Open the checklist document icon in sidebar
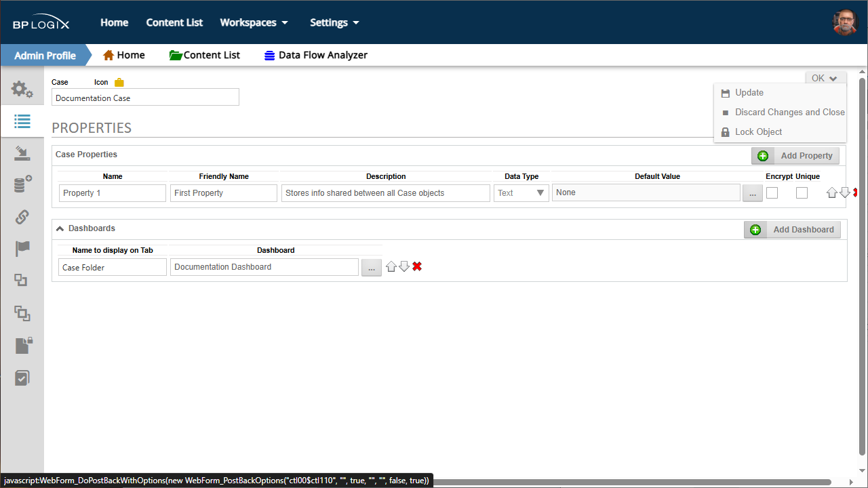 [x=22, y=378]
